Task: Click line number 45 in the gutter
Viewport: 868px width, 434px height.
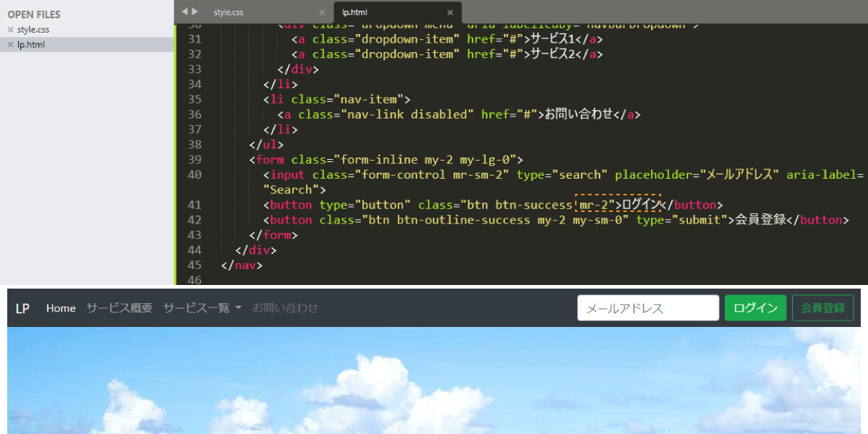Action: click(x=194, y=265)
